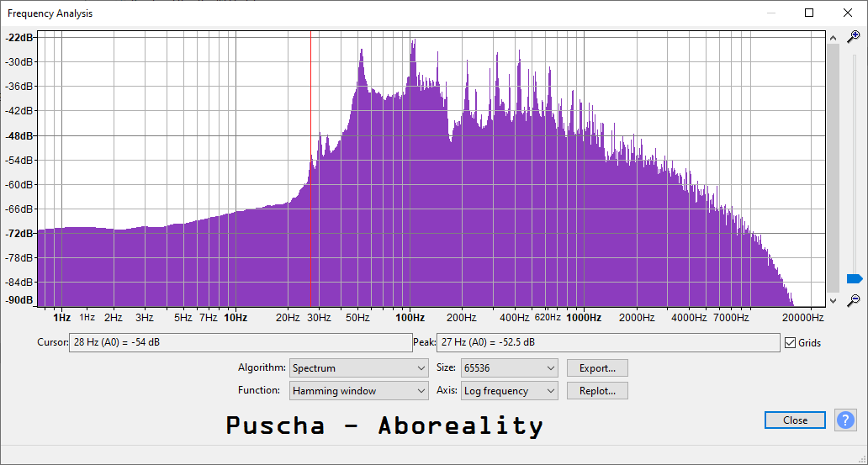Click the -48dB label on level axis
This screenshot has width=868, height=465.
pyautogui.click(x=19, y=135)
